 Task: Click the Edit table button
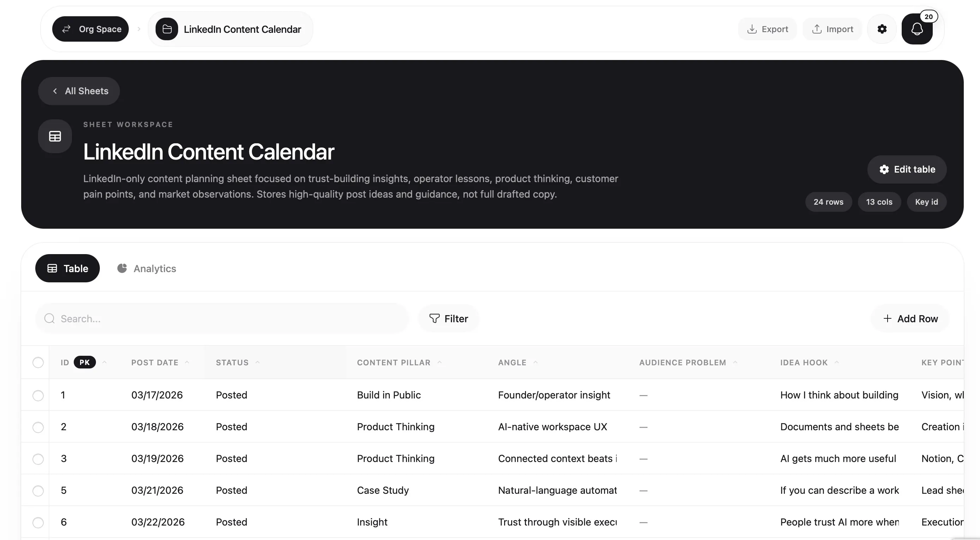point(907,169)
